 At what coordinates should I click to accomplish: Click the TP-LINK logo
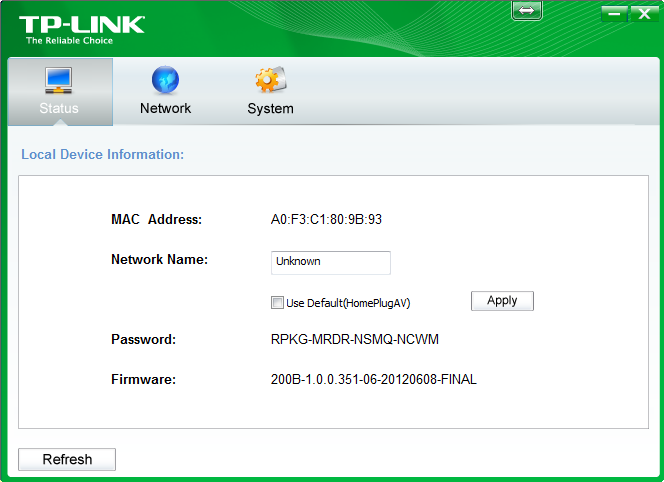pos(82,30)
